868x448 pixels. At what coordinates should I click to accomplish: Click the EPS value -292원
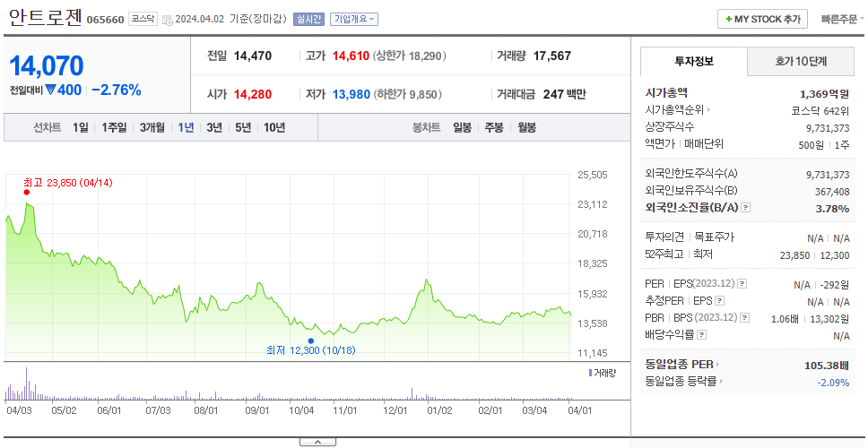[836, 286]
